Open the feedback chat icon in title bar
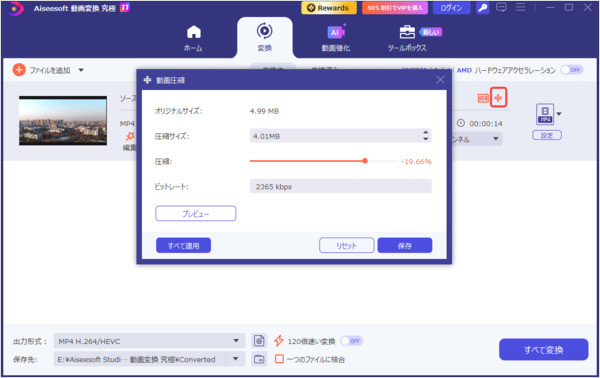Screen dimensions: 600x378 501,7
